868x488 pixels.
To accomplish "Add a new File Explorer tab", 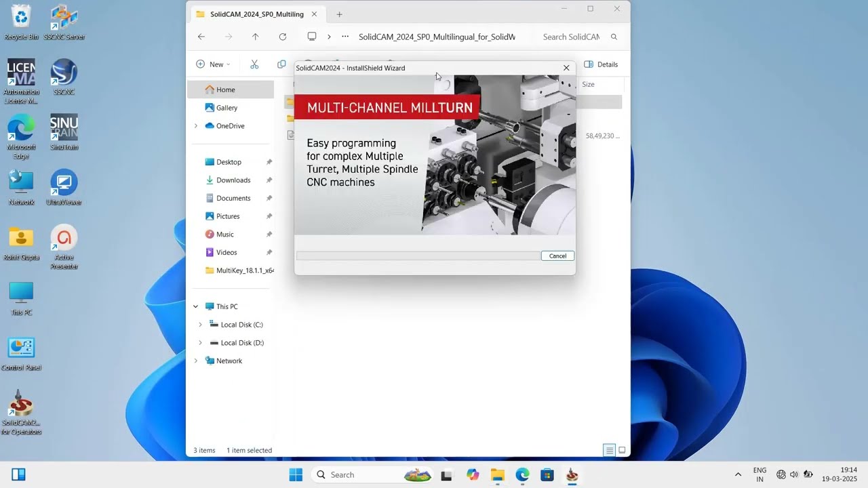I will coord(340,14).
